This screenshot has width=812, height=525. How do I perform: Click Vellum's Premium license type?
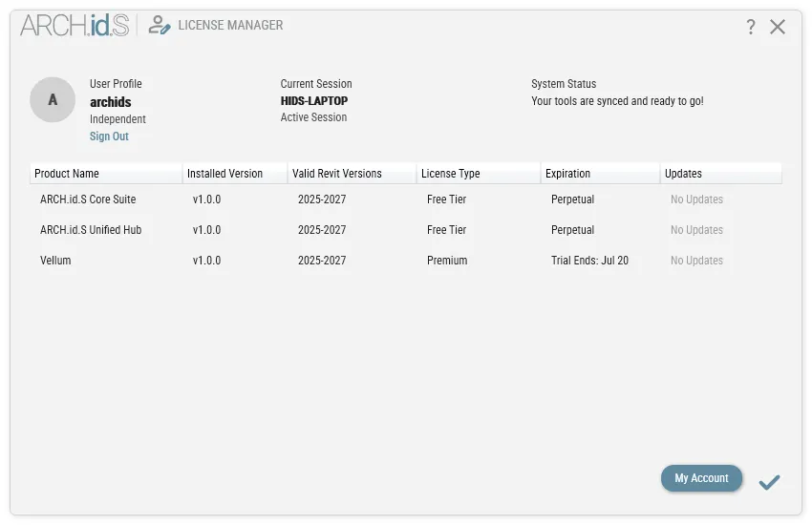[447, 261]
